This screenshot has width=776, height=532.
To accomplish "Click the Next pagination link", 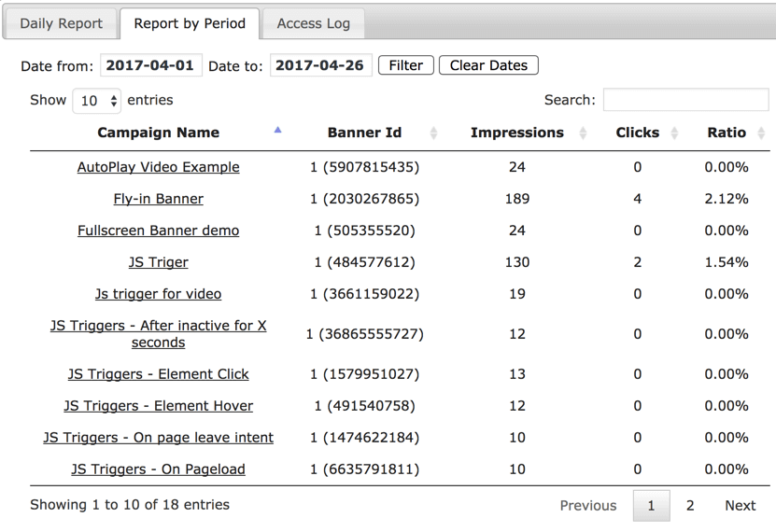I will point(740,506).
